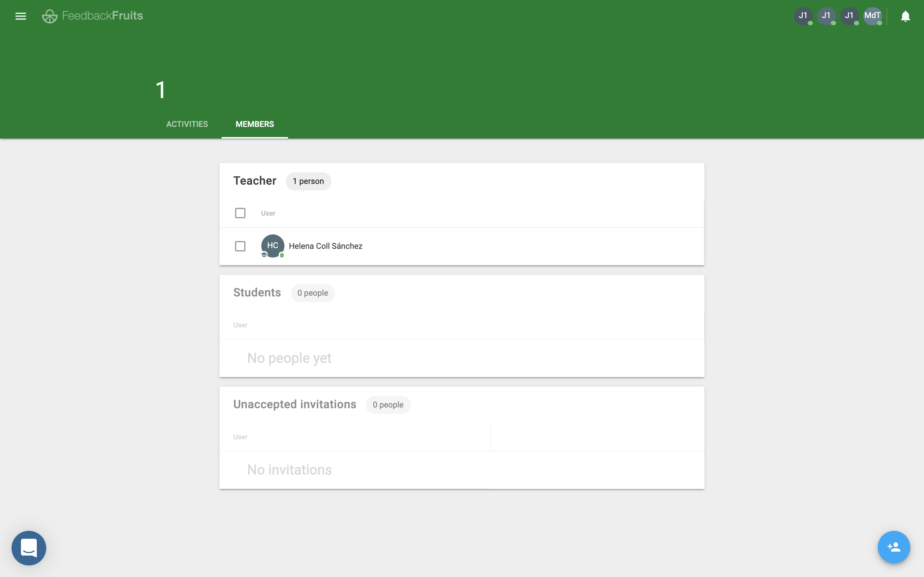Open the chat support bubble
Image resolution: width=924 pixels, height=577 pixels.
29,548
